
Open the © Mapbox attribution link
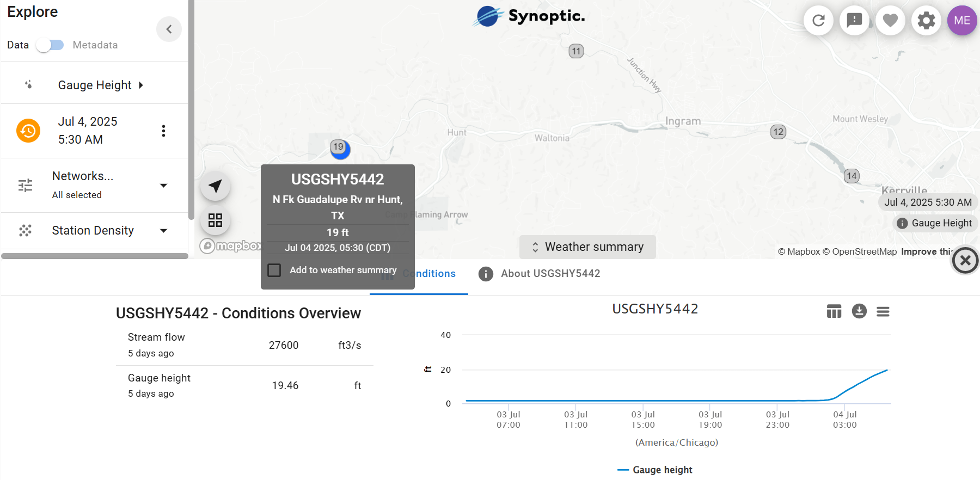(x=799, y=251)
